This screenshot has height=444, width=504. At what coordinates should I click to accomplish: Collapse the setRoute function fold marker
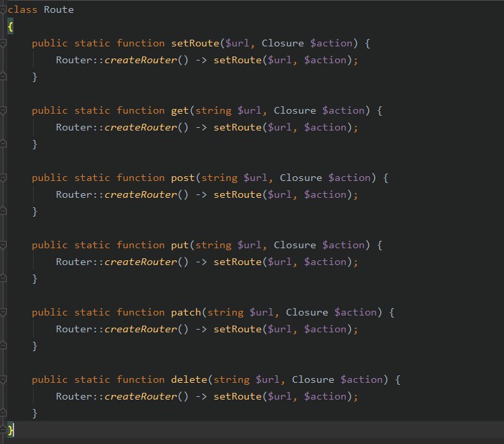(3, 43)
